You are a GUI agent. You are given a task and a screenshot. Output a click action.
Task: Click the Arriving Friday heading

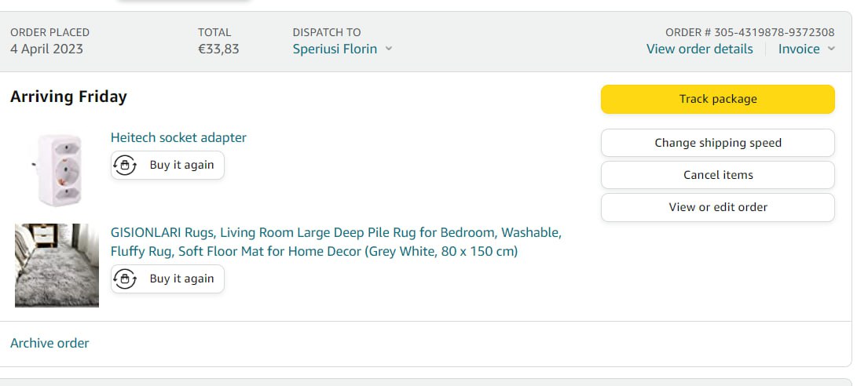tap(68, 96)
